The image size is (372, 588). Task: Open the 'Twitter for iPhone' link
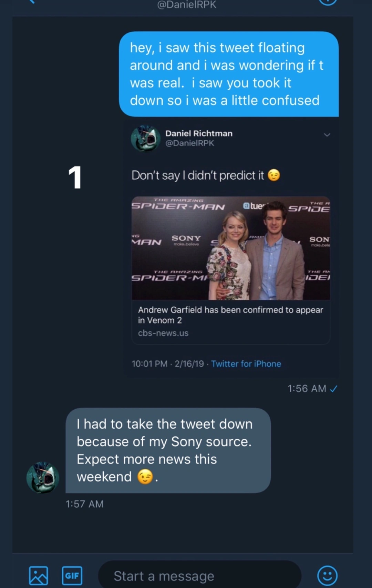(x=246, y=364)
